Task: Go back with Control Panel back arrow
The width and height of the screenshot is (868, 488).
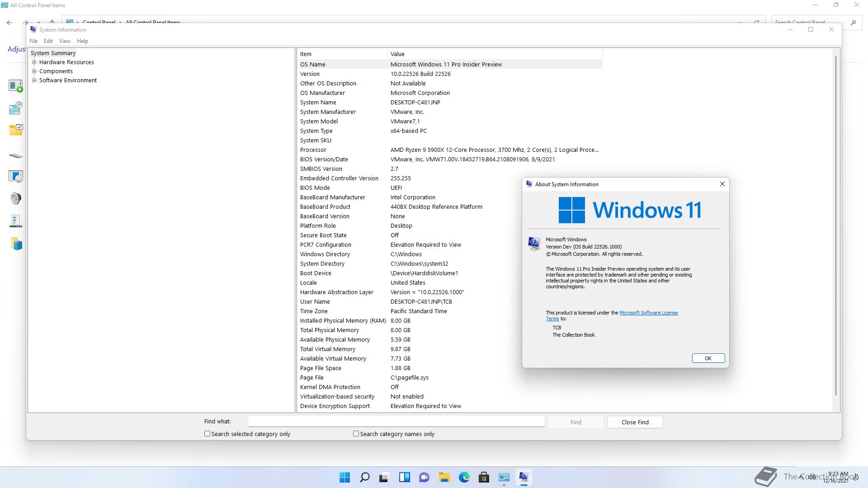Action: [9, 22]
